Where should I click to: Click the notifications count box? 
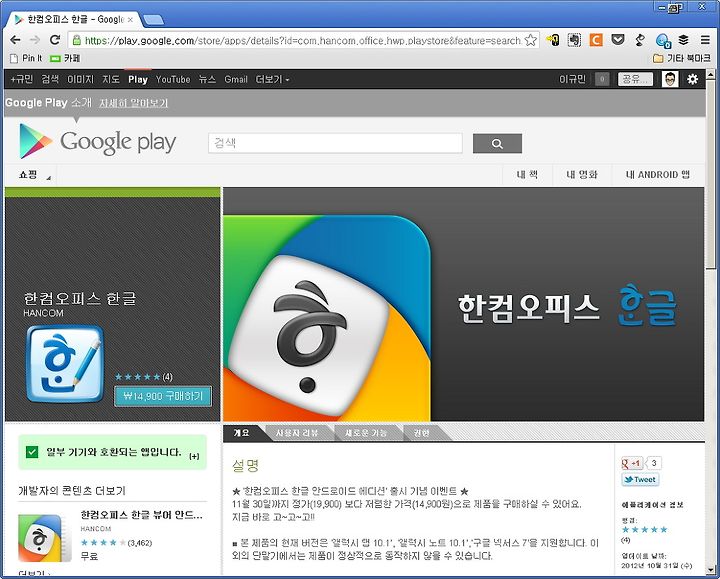pyautogui.click(x=602, y=79)
